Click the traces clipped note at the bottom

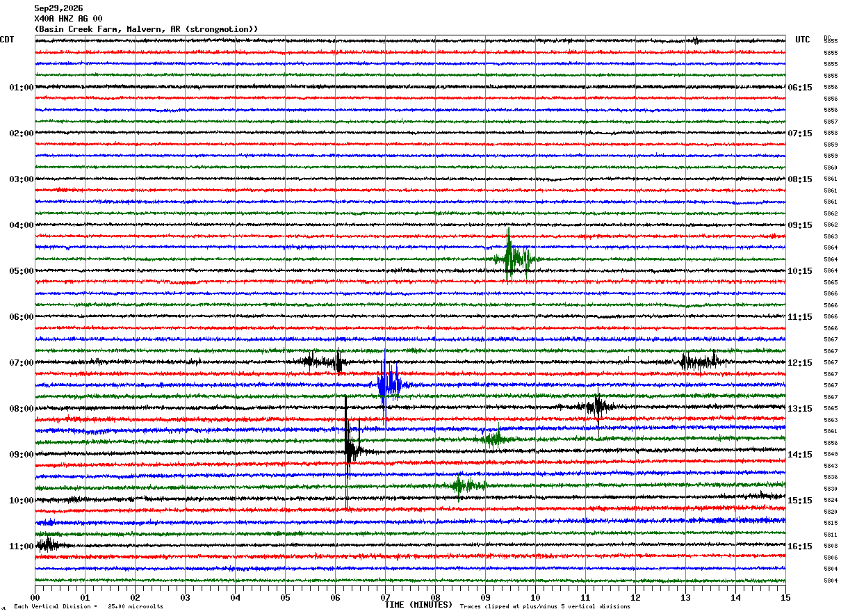click(545, 606)
